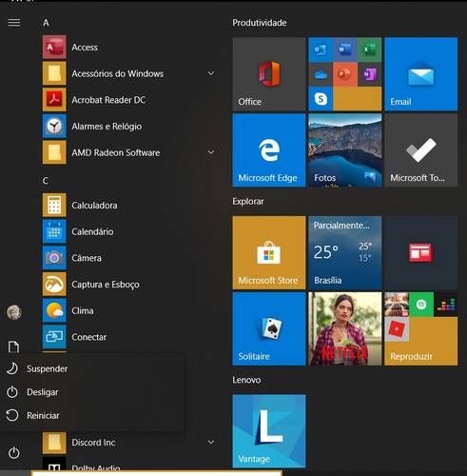This screenshot has width=467, height=476.
Task: Click the user account avatar
Action: pos(14,312)
